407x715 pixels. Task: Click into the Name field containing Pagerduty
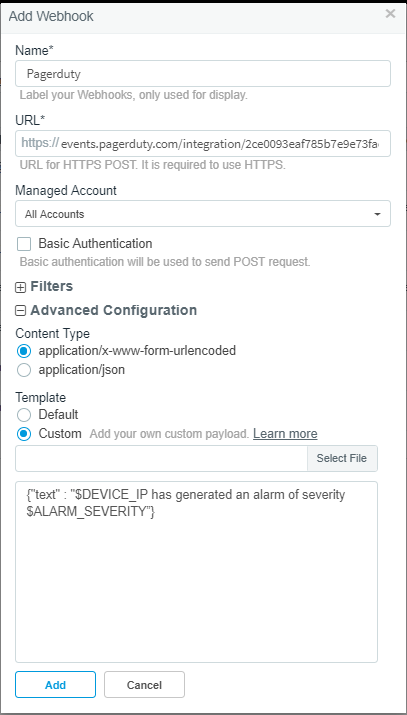[203, 73]
